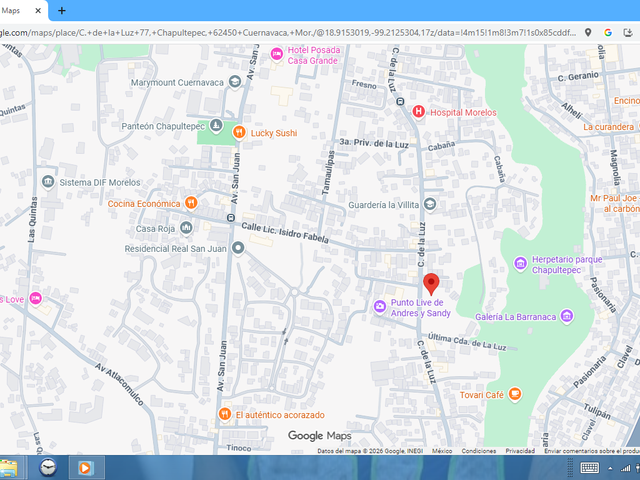
Task: Click the Panteón Chapultepec cemetery icon
Action: [x=216, y=125]
